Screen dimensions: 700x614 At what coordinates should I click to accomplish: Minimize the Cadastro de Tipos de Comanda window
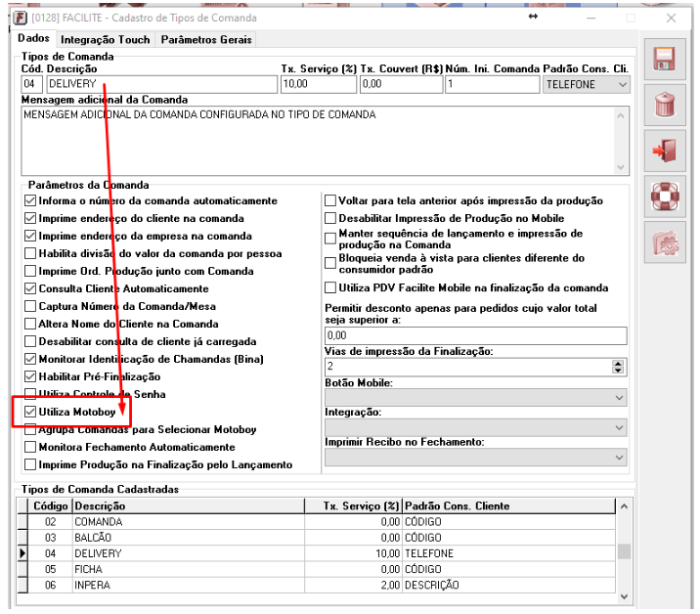[591, 18]
